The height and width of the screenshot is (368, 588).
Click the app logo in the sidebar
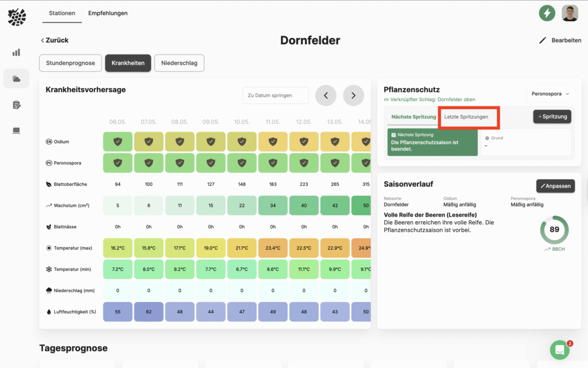(17, 17)
